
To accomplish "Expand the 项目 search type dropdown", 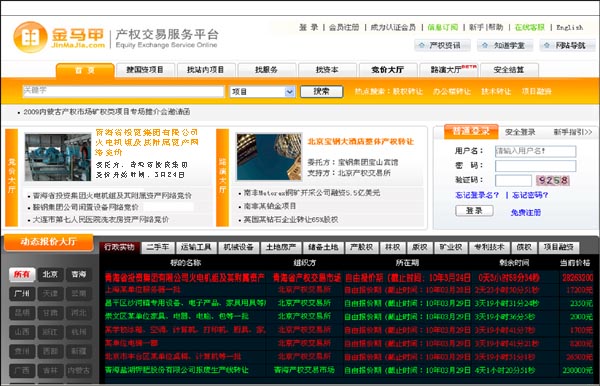I will click(x=262, y=91).
